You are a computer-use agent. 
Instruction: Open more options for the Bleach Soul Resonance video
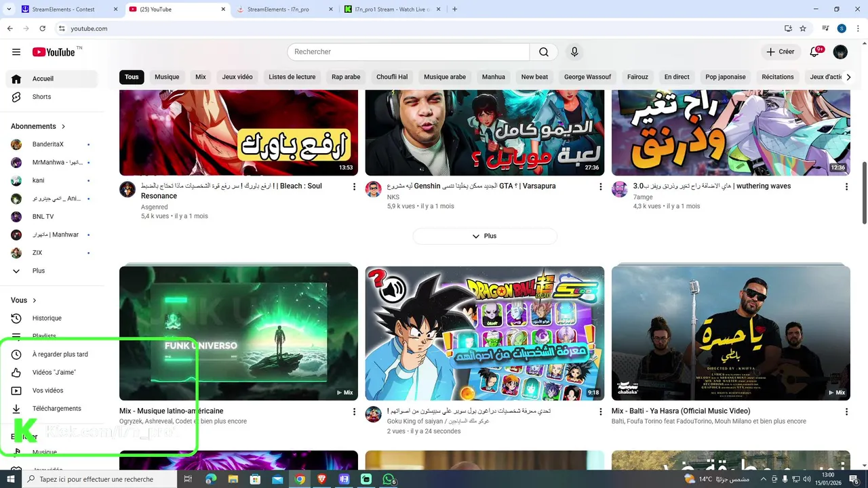tap(354, 186)
